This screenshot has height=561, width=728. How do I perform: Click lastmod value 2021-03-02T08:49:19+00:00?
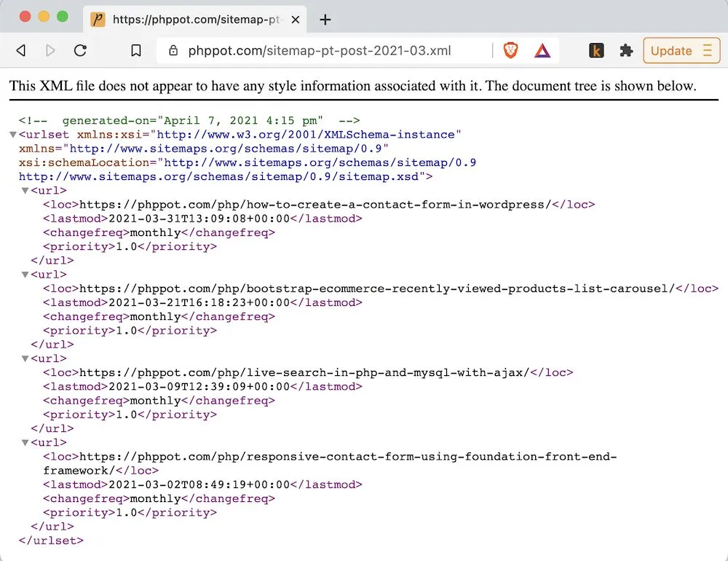pyautogui.click(x=199, y=484)
